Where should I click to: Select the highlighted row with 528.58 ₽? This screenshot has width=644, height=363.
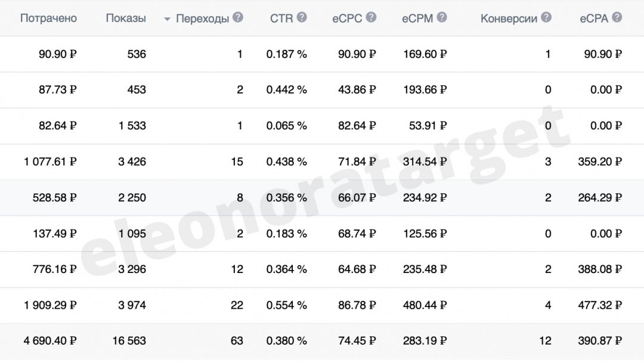(x=322, y=197)
